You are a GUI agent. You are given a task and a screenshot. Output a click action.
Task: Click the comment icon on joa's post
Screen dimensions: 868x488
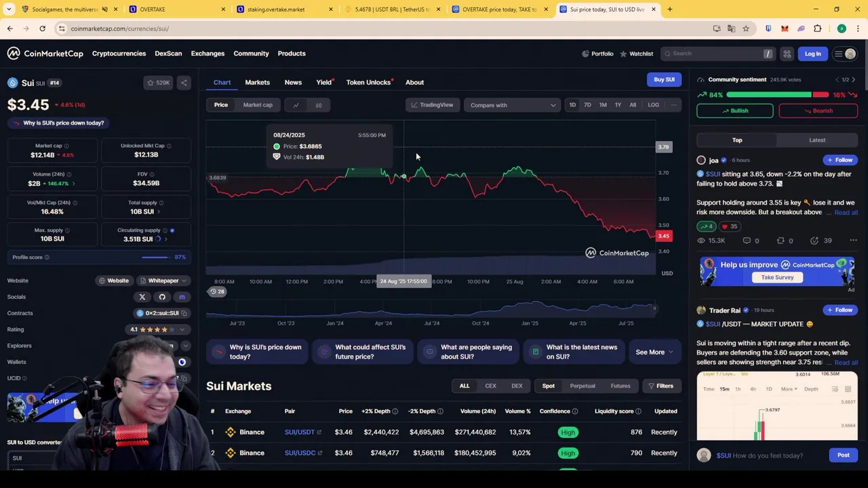click(747, 241)
